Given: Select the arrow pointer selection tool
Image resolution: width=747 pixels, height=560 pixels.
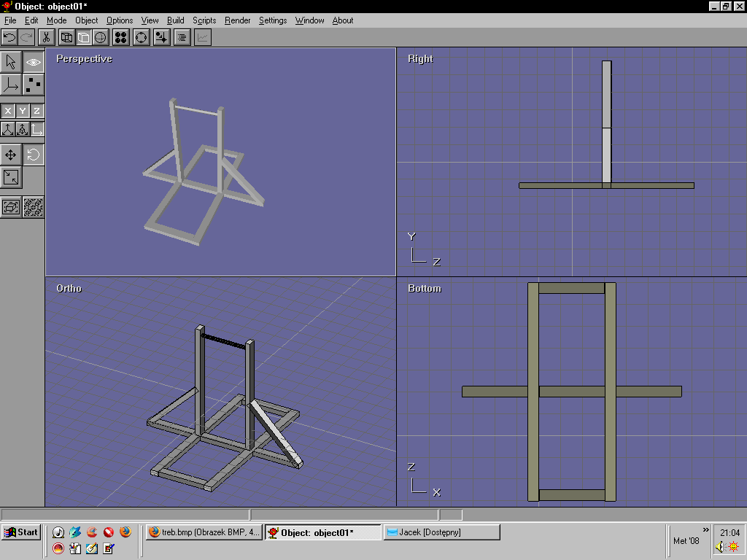Looking at the screenshot, I should click(11, 63).
